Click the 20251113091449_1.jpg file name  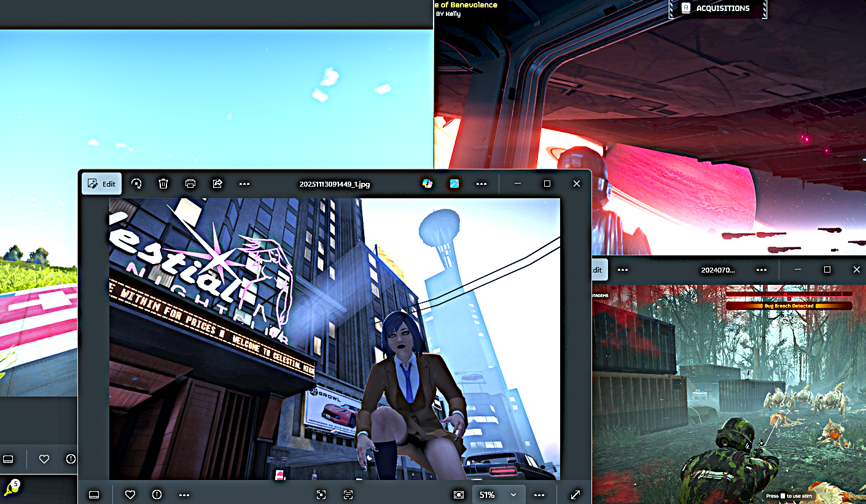335,184
